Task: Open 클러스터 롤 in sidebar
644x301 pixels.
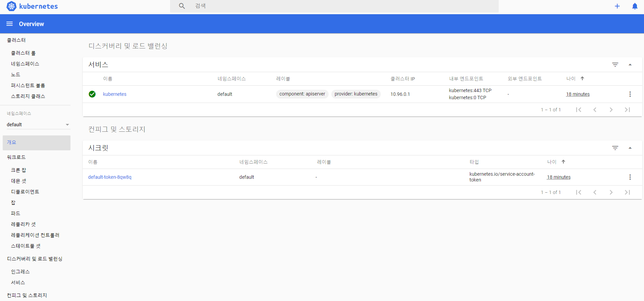Action: (x=23, y=53)
